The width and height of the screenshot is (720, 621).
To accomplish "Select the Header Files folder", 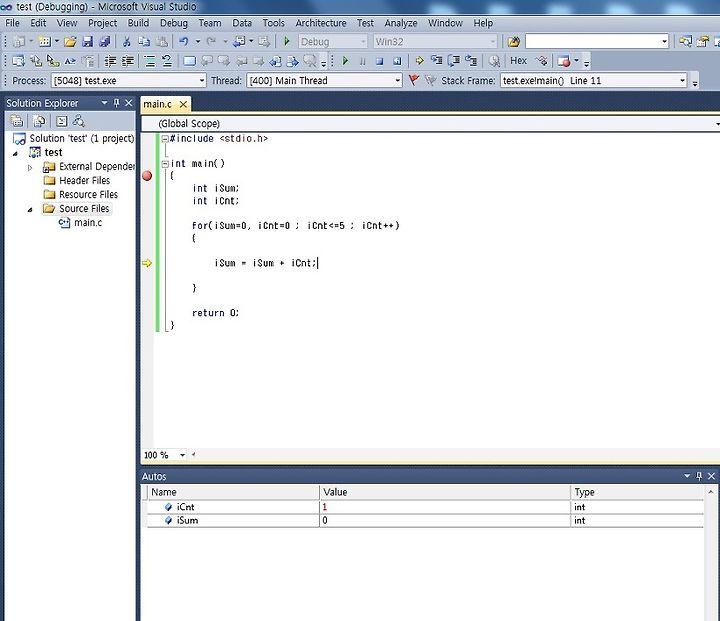I will click(x=84, y=181).
